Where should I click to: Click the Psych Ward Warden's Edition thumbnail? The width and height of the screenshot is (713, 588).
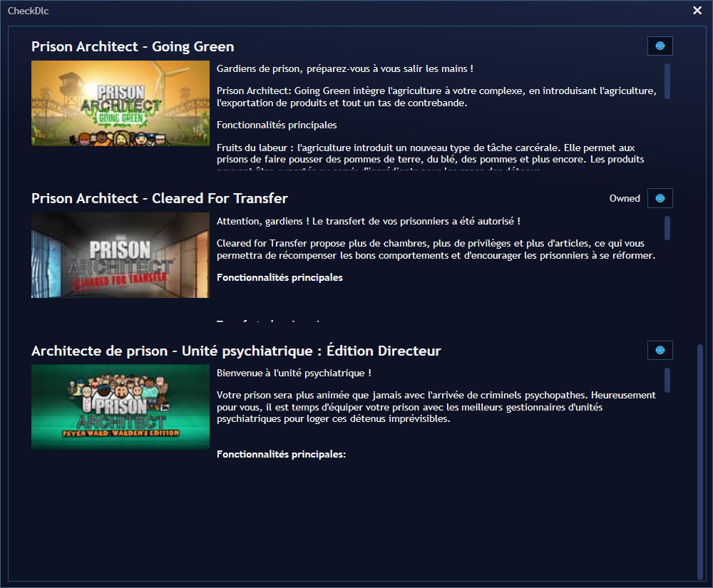120,407
